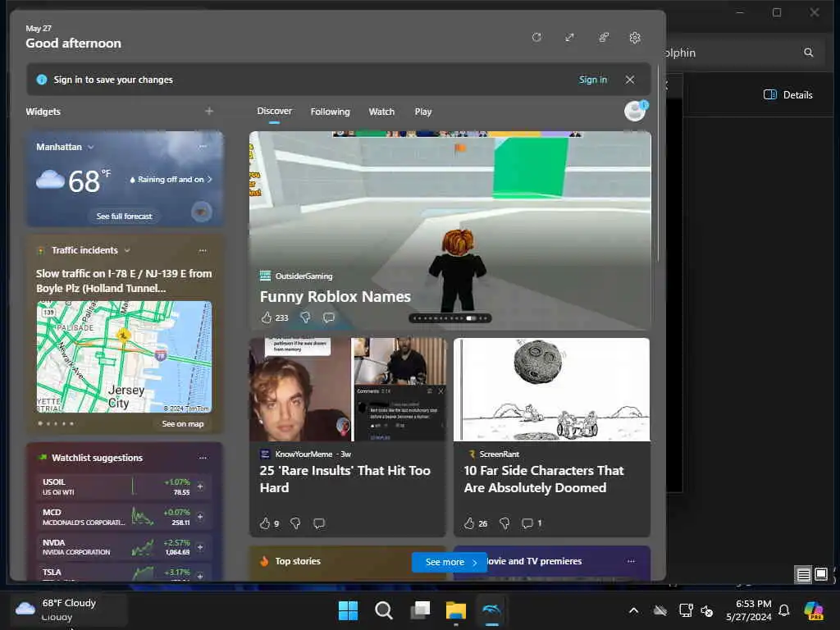Click the carousel page indicator dots
This screenshot has width=840, height=630.
tap(450, 318)
